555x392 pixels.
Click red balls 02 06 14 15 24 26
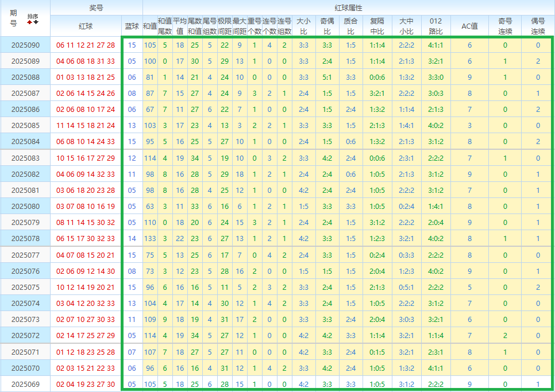coord(86,94)
